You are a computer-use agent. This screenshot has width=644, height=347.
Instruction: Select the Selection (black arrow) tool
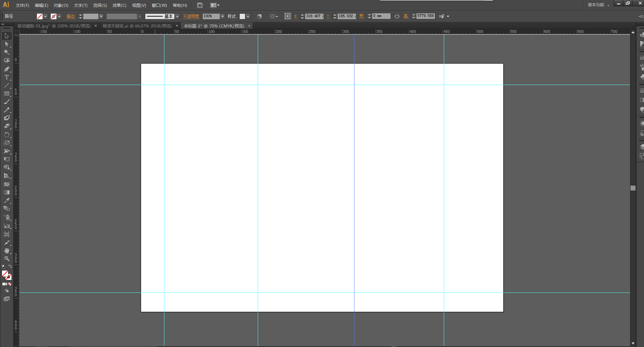tap(7, 36)
